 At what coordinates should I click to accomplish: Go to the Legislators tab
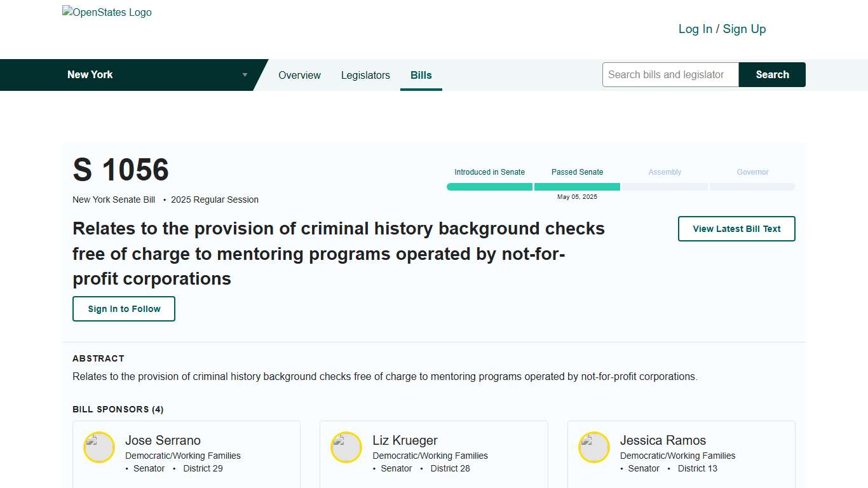click(365, 75)
